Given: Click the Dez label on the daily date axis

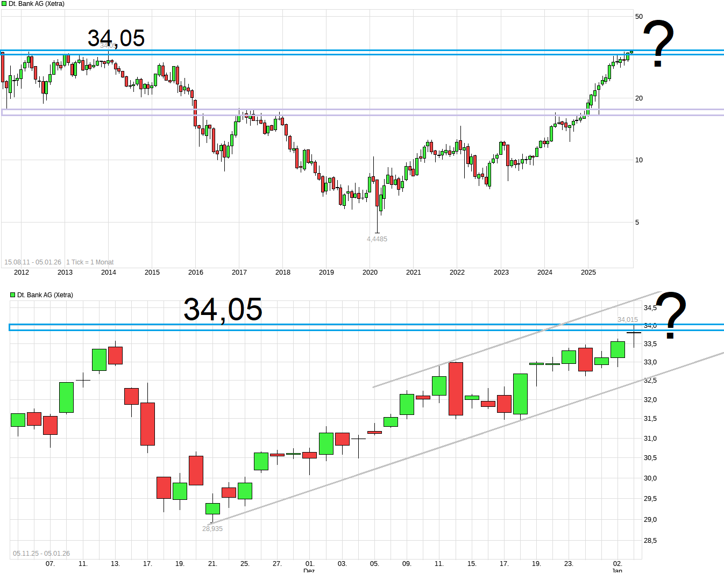Looking at the screenshot, I should click(308, 571).
